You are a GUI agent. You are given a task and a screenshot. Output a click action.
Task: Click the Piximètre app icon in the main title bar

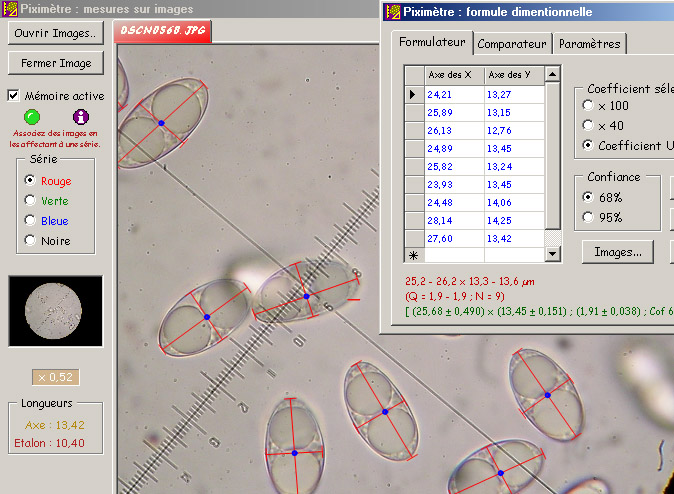[x=9, y=9]
